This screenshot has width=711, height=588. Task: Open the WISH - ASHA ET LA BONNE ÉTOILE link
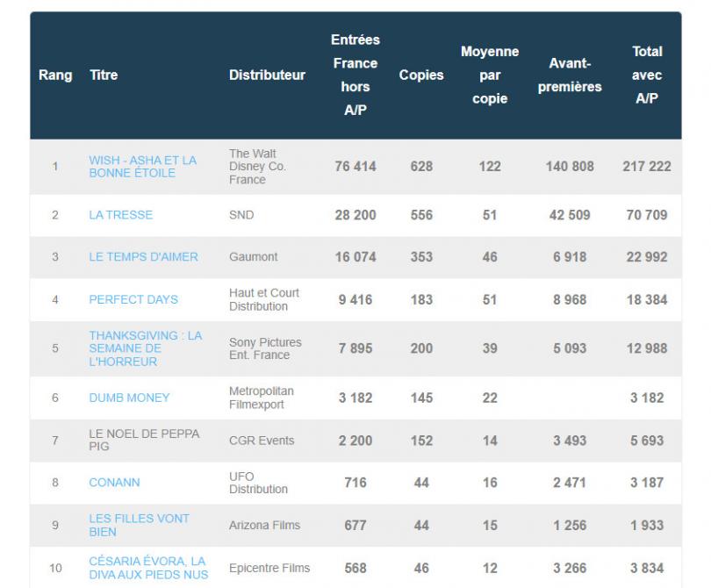click(142, 167)
